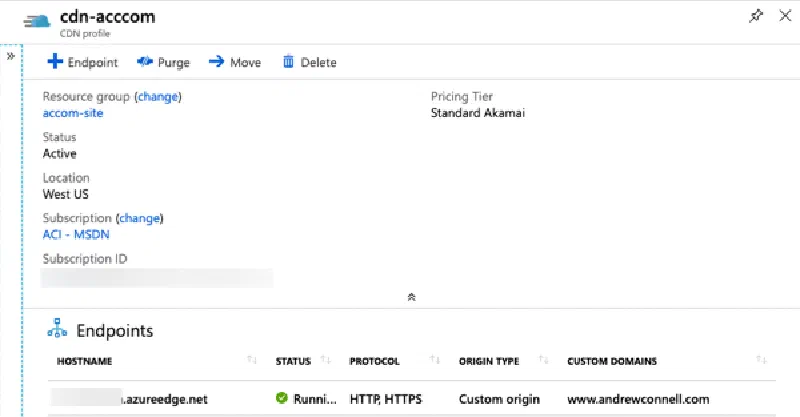The image size is (800, 417).
Task: Open the accom-site resource group
Action: point(73,113)
